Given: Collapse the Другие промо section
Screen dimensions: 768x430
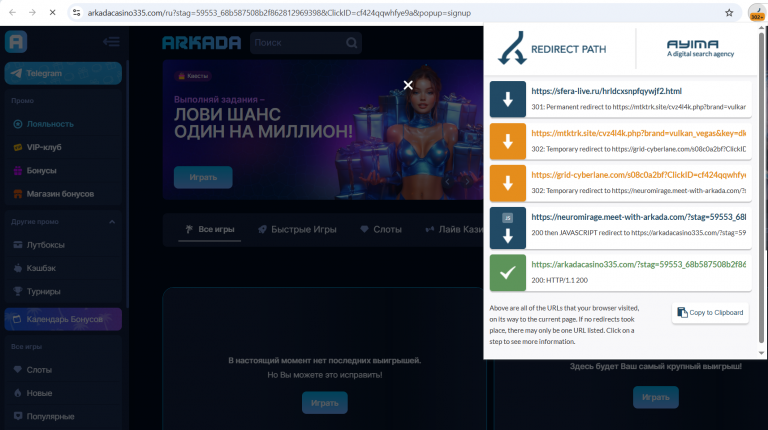Looking at the screenshot, I should coord(112,222).
